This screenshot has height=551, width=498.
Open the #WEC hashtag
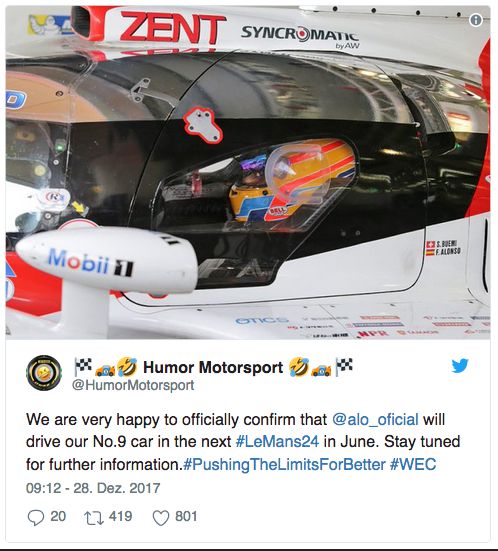[413, 464]
